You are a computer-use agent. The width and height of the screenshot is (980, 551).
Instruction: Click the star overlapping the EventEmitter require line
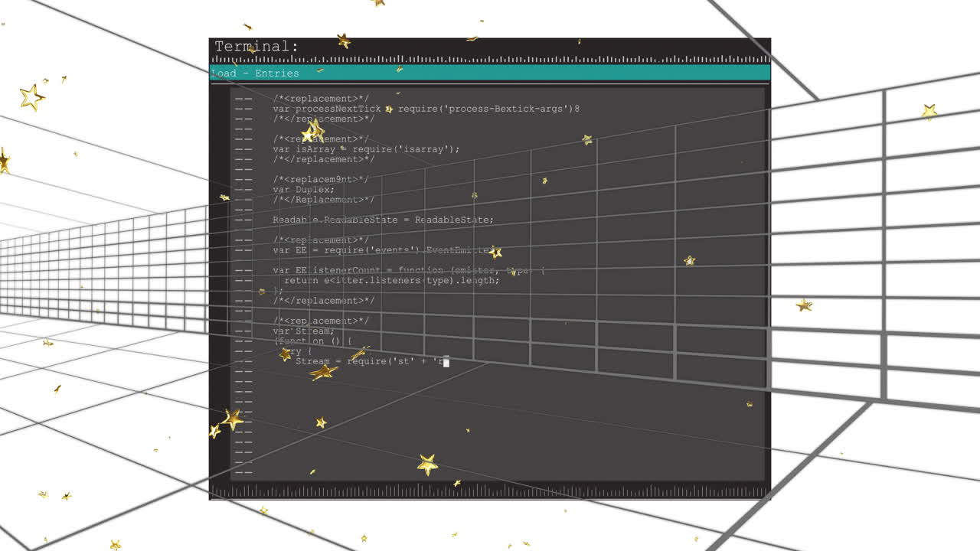(496, 251)
